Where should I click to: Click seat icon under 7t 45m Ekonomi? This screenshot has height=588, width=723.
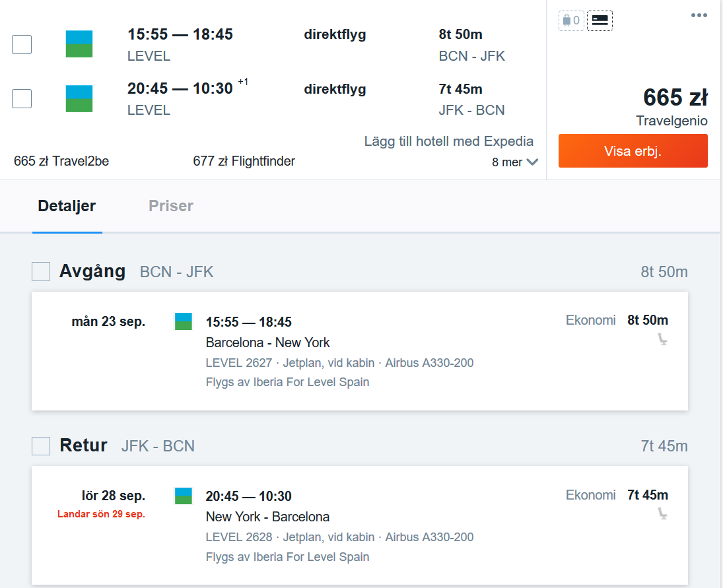coord(663,514)
